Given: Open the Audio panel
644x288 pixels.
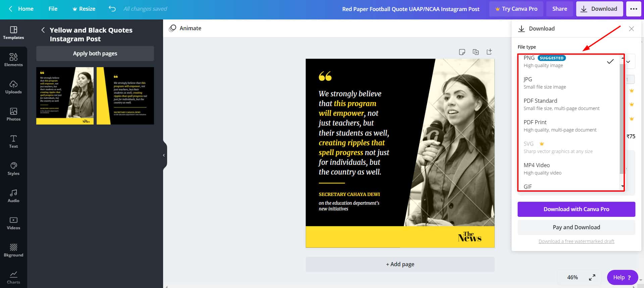Looking at the screenshot, I should pos(13,196).
